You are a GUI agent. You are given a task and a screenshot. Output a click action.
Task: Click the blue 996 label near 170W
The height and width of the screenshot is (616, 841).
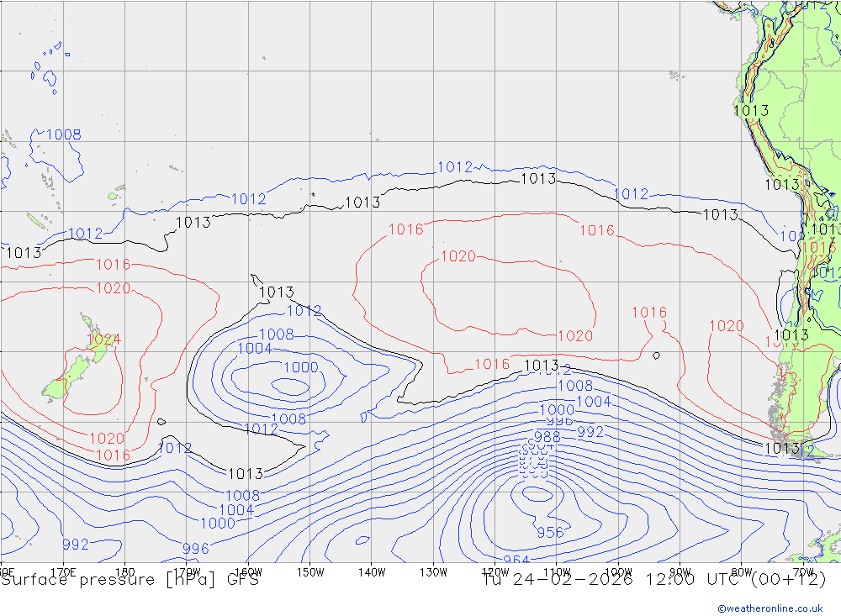pyautogui.click(x=196, y=549)
